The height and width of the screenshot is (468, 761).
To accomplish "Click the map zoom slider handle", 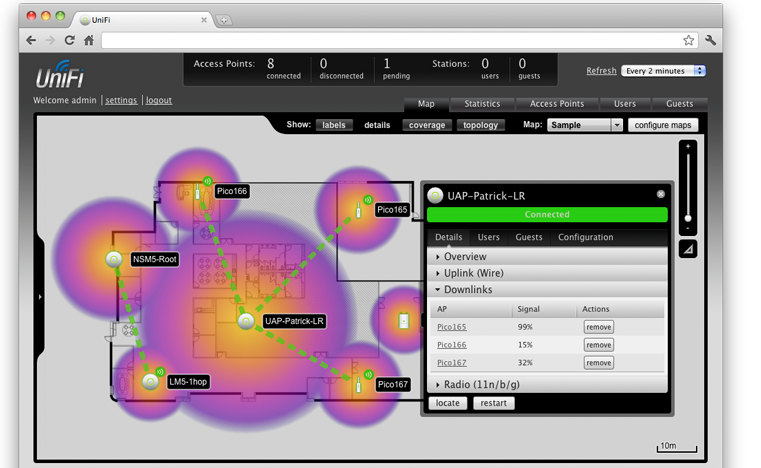I will [x=688, y=218].
